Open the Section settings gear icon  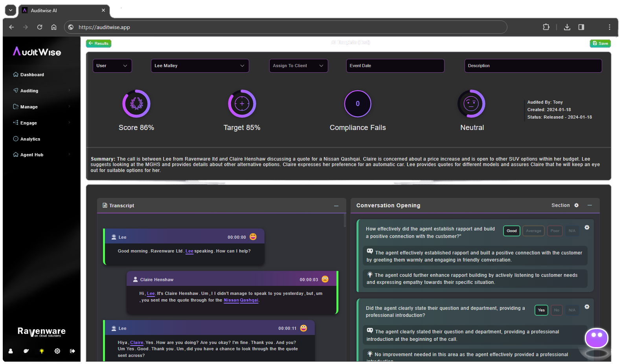coord(577,205)
